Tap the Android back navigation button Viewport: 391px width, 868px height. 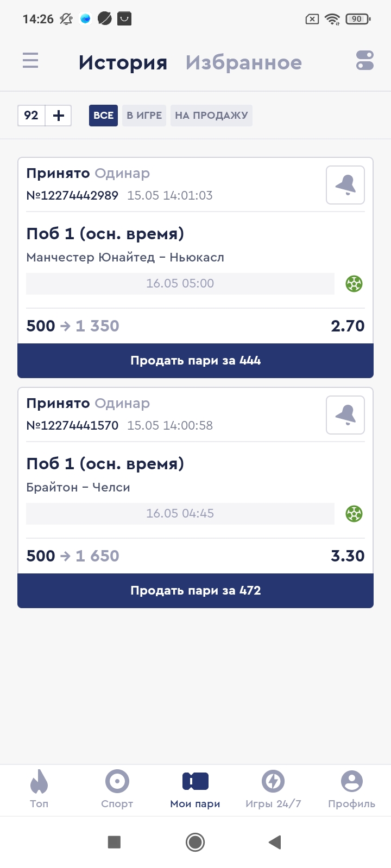(275, 842)
